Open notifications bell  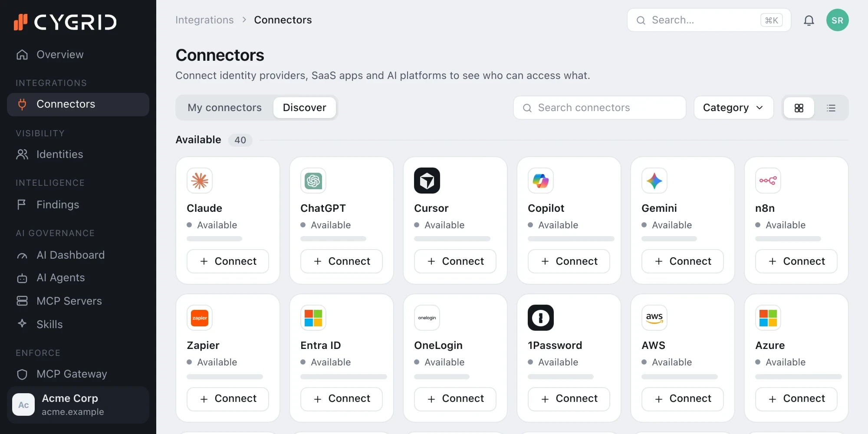(x=809, y=20)
